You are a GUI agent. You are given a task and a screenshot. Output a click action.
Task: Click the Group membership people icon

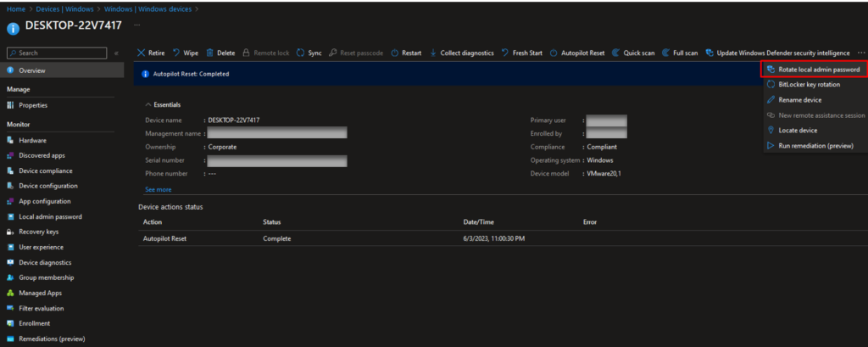[10, 277]
